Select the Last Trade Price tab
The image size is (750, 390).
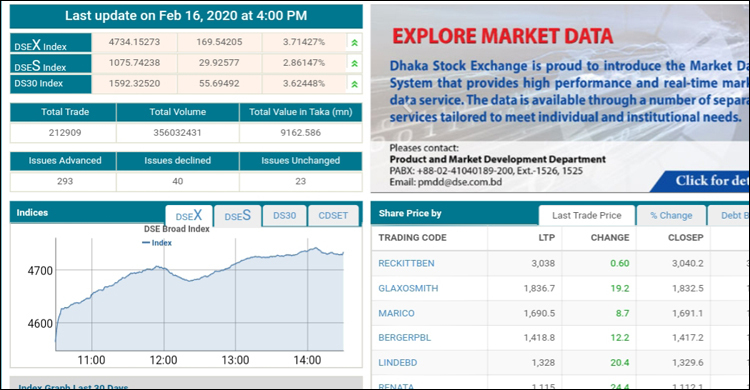pyautogui.click(x=586, y=215)
